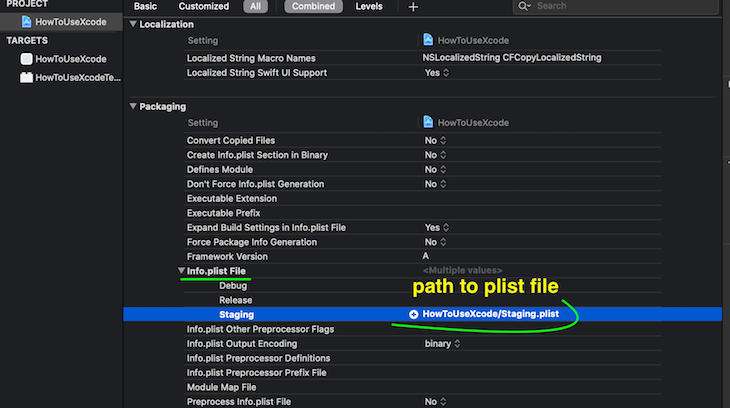Click the test bundle target icon
Viewport: 730px width, 408px height.
[x=27, y=77]
